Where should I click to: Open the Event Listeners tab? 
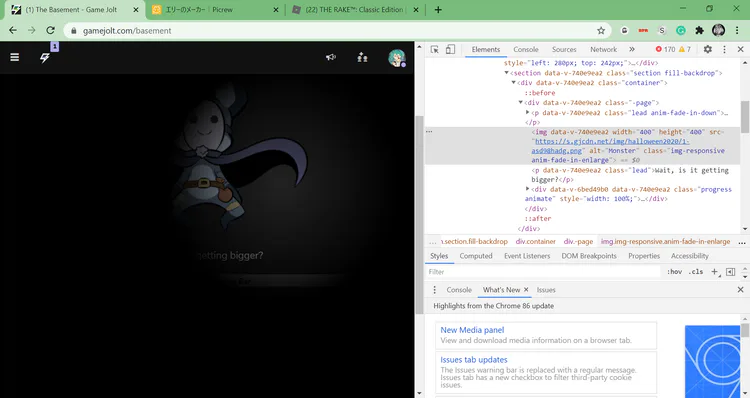527,256
